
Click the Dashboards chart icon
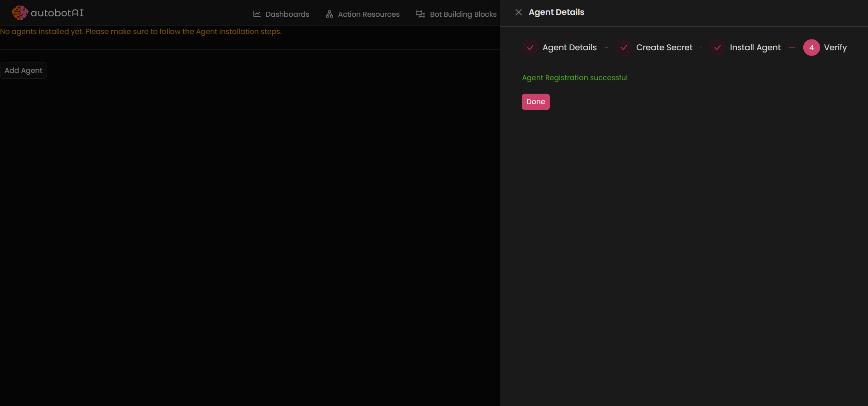[257, 14]
